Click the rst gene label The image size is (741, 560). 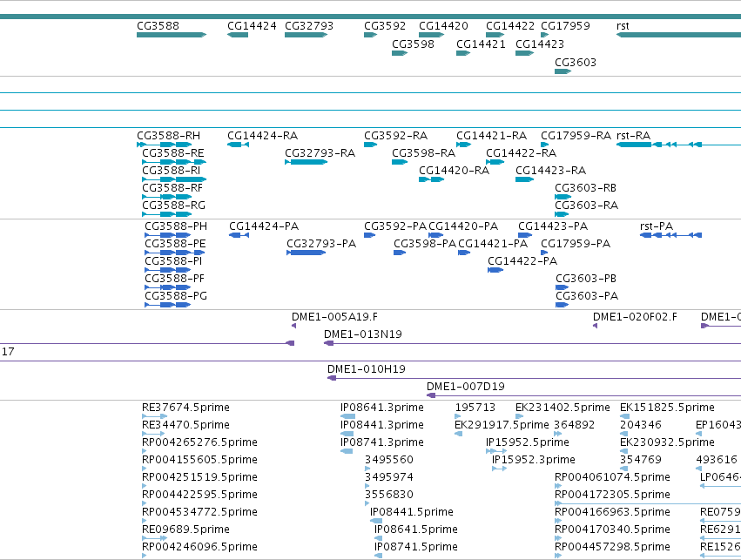tap(623, 26)
